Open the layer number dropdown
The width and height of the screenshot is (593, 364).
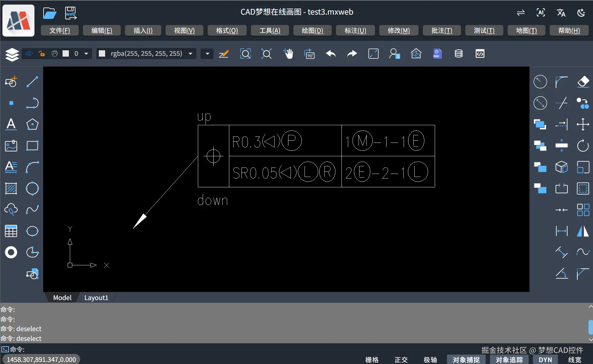point(86,54)
